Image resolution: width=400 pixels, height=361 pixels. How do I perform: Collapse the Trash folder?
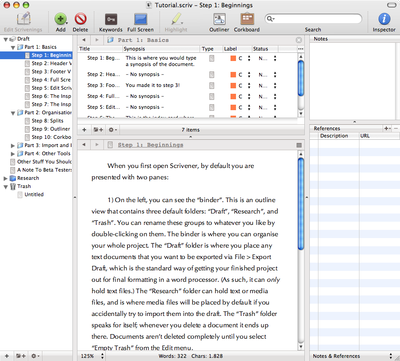[5, 187]
